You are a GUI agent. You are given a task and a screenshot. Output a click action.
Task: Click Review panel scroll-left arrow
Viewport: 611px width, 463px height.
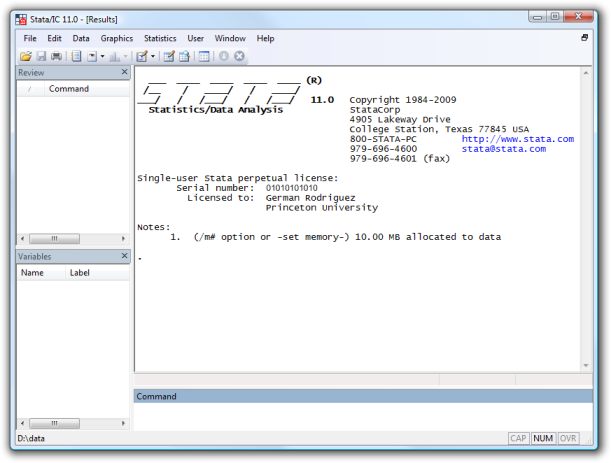(x=23, y=239)
